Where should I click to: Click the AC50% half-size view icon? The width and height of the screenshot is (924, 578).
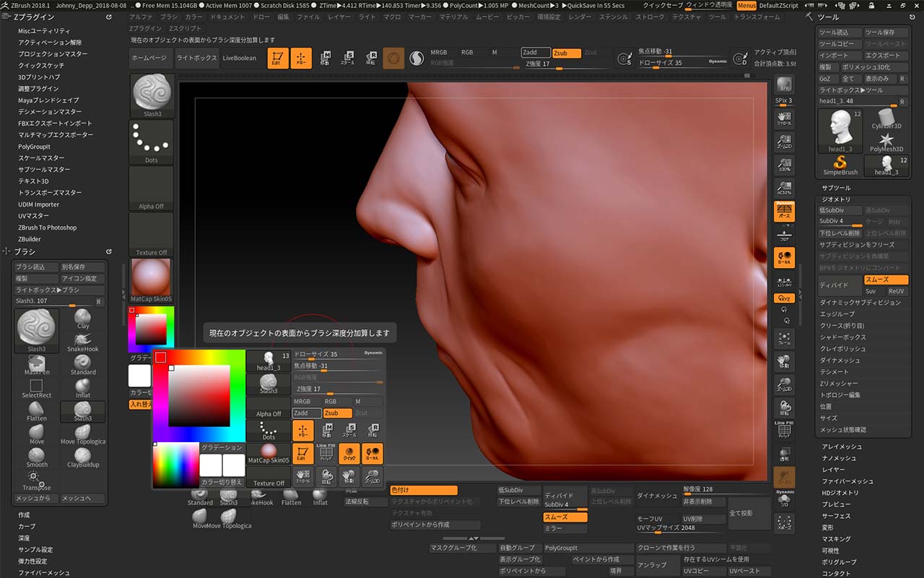pos(784,188)
